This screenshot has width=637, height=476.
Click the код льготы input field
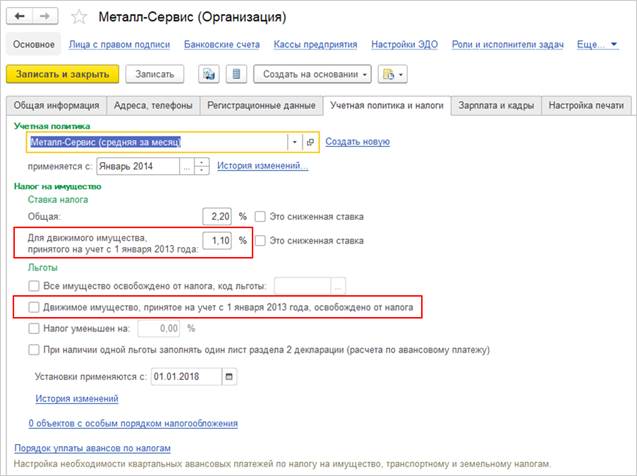303,286
